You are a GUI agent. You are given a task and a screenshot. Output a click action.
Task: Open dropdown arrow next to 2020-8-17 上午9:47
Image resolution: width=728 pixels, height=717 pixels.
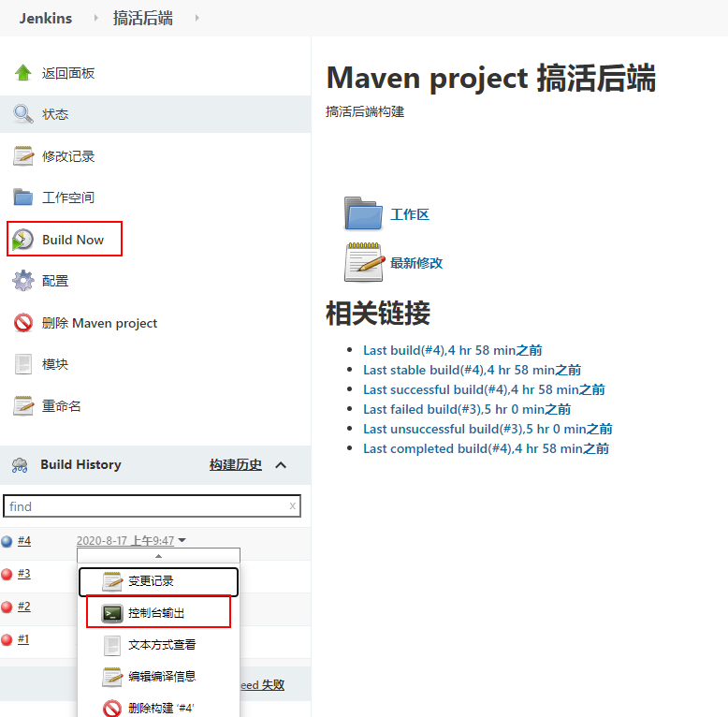click(182, 540)
